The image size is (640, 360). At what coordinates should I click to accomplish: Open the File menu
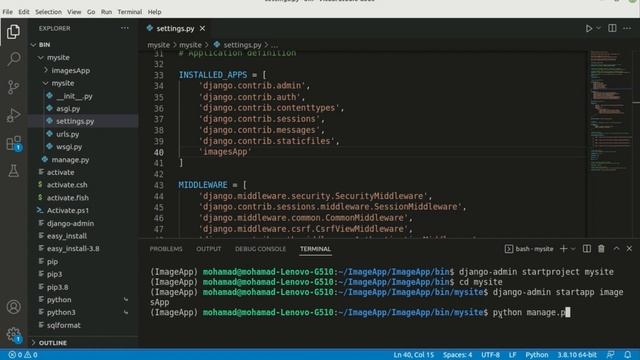click(7, 12)
